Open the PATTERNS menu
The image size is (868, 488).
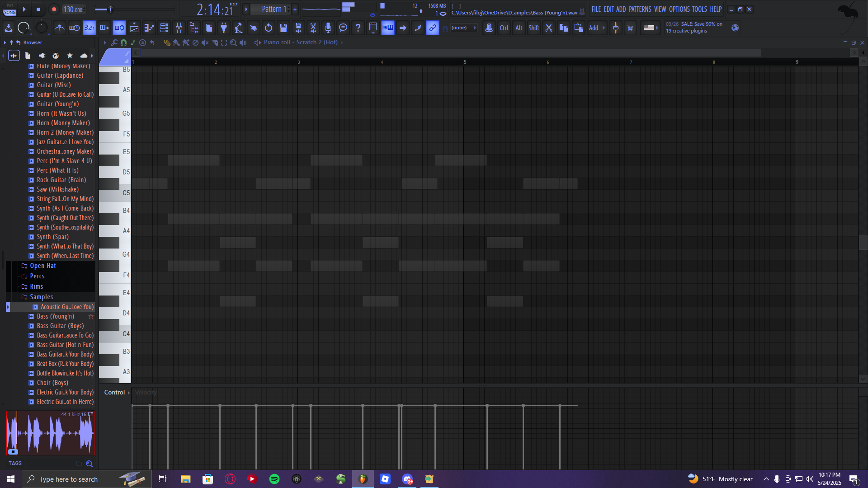tap(640, 9)
